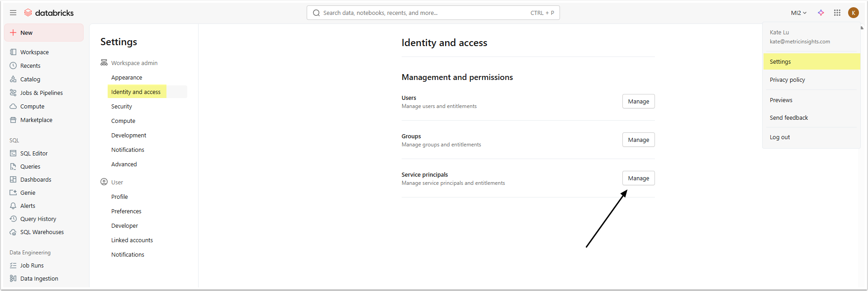Screen dimensions: 868x291
Task: Click the user avatar icon K
Action: click(854, 13)
